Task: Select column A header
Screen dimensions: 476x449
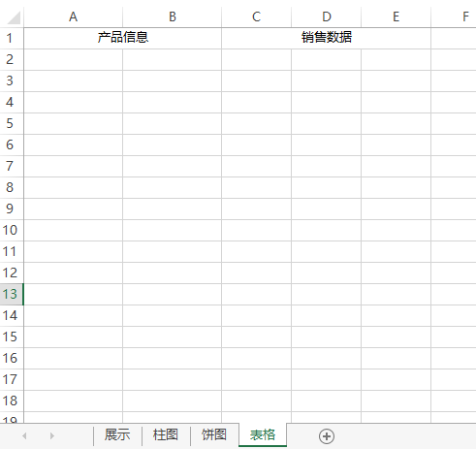Action: [x=74, y=16]
